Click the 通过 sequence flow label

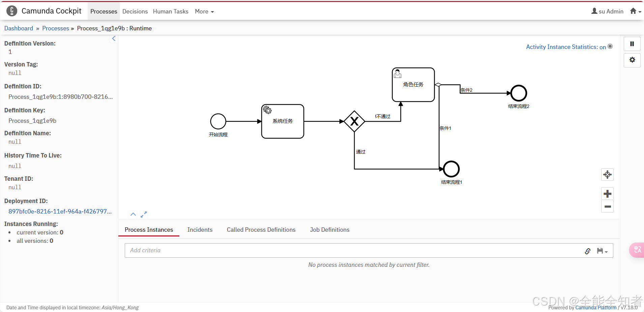pos(360,152)
